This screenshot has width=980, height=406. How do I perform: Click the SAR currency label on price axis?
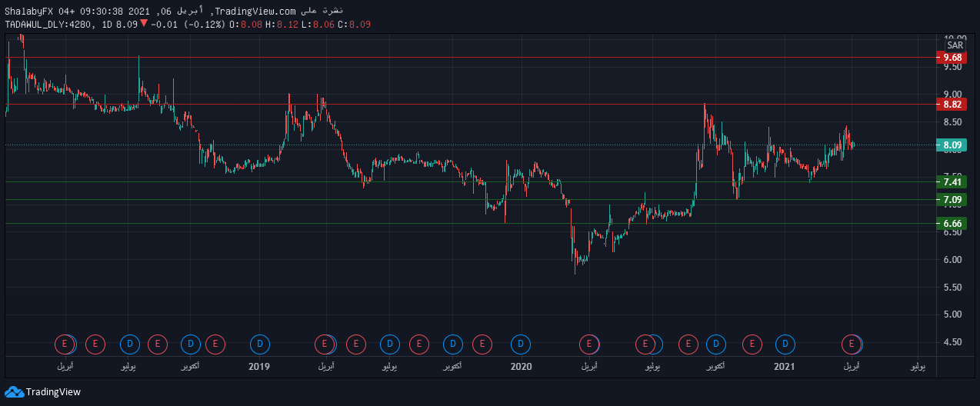click(955, 45)
